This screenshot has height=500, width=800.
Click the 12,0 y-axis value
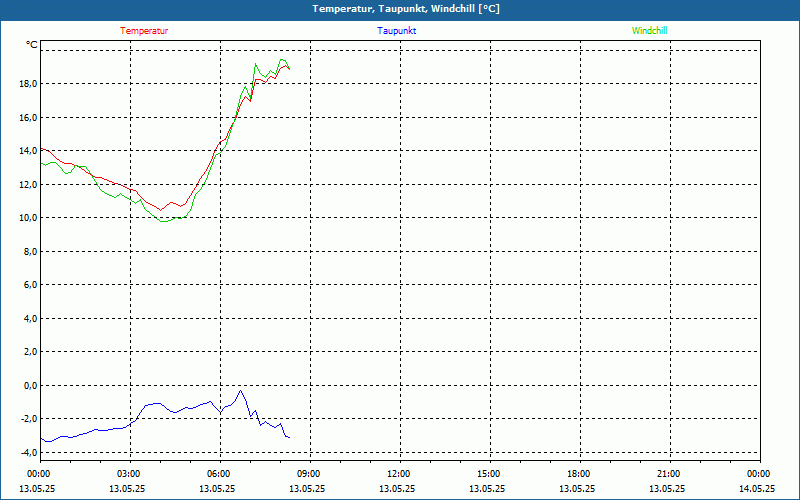(28, 184)
